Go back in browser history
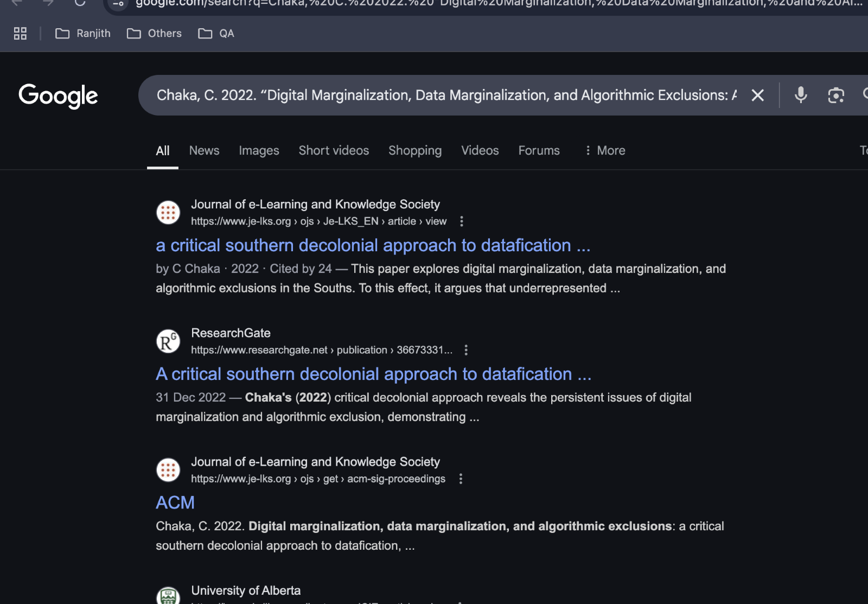868x604 pixels. (17, 3)
